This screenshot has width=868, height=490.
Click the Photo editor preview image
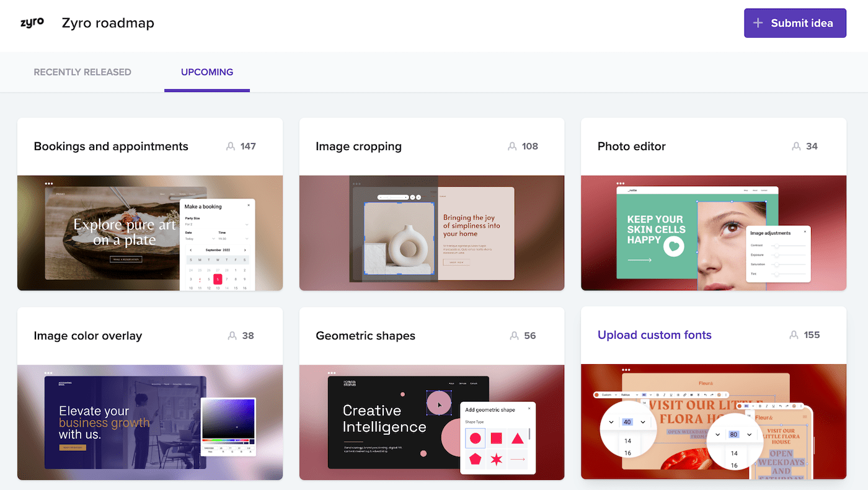[x=713, y=233]
